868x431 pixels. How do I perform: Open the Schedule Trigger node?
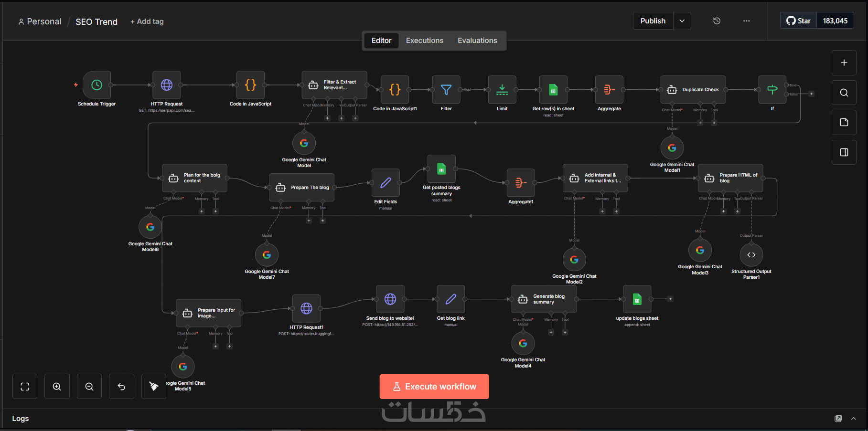pos(96,85)
